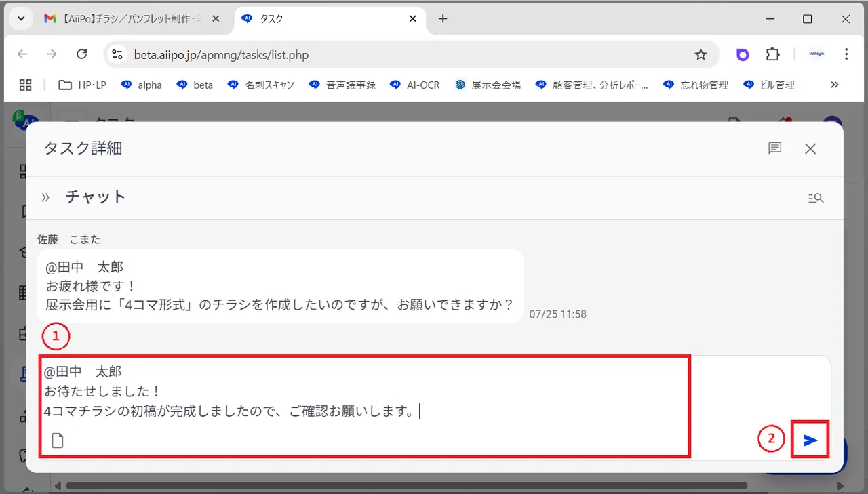Click the 07/25 11:58 message timestamp
Screen dimensions: 868x494
coord(557,314)
